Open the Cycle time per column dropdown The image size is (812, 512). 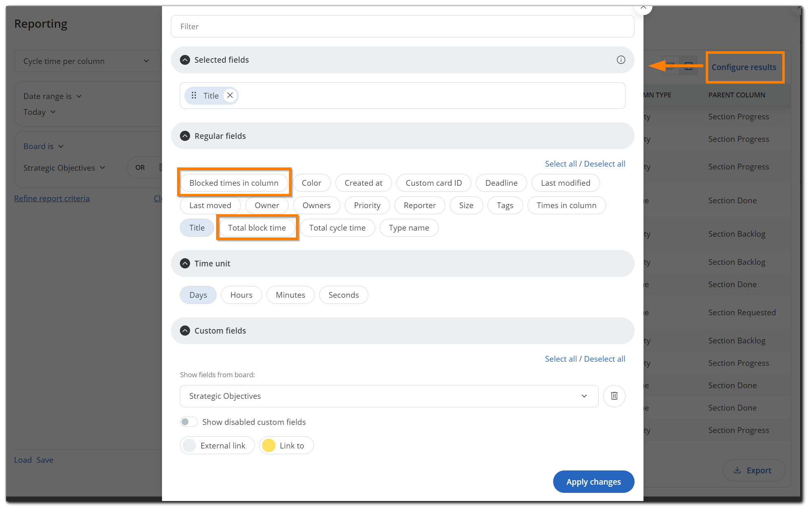tap(88, 61)
